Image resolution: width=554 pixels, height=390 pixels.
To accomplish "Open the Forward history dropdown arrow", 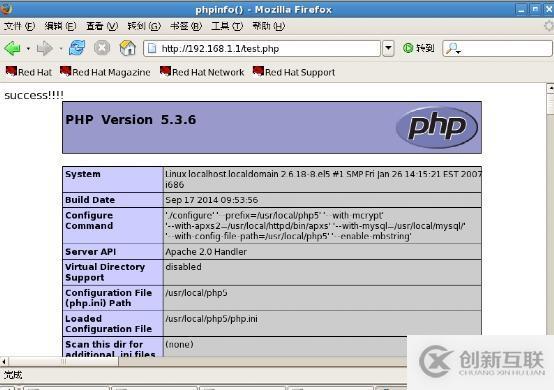I will coord(60,48).
